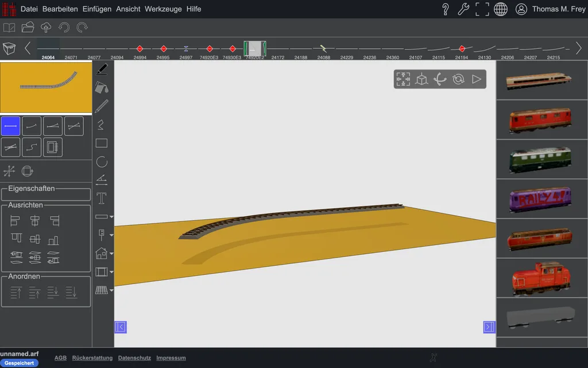The width and height of the screenshot is (588, 368).
Task: Open the Thomas M. Frey account
Action: point(550,9)
